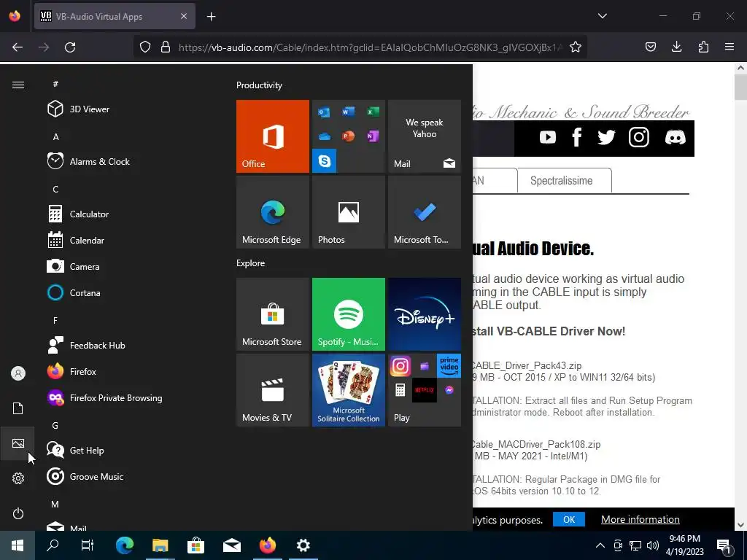Launch Alarms & Clock app

[x=128, y=161]
